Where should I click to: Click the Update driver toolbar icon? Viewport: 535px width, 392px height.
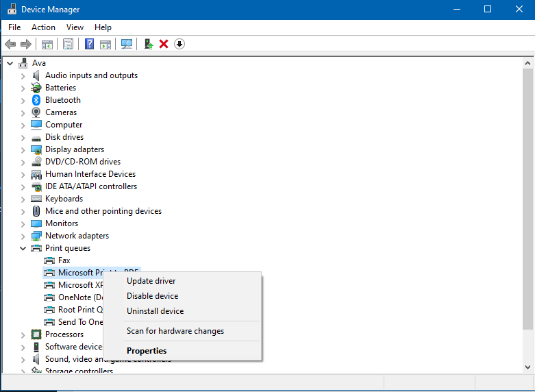click(148, 44)
